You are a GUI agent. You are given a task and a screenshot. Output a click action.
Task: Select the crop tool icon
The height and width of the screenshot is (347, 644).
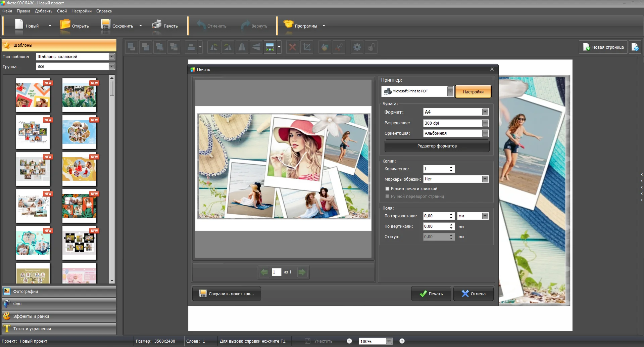(307, 47)
